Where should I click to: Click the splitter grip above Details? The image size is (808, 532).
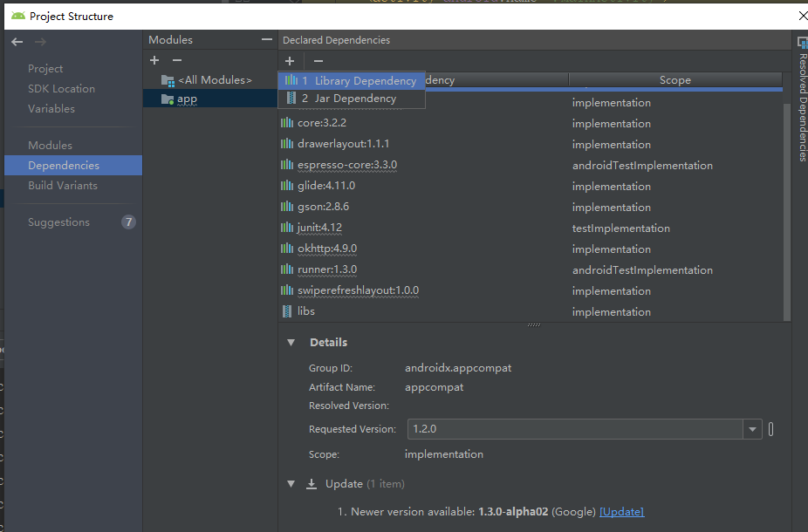(x=534, y=325)
